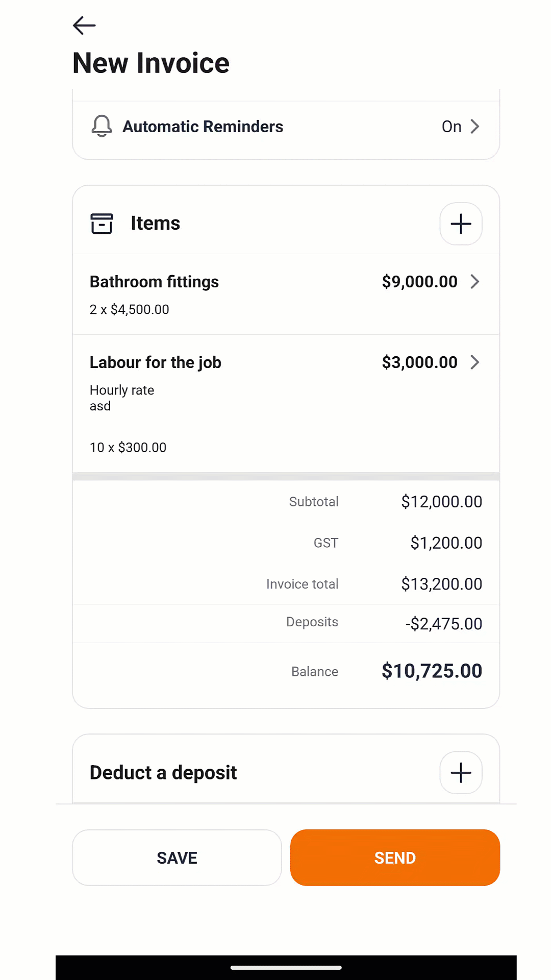Screen dimensions: 551x980
Task: Tap the Deduct a deposit heading
Action: [x=163, y=772]
